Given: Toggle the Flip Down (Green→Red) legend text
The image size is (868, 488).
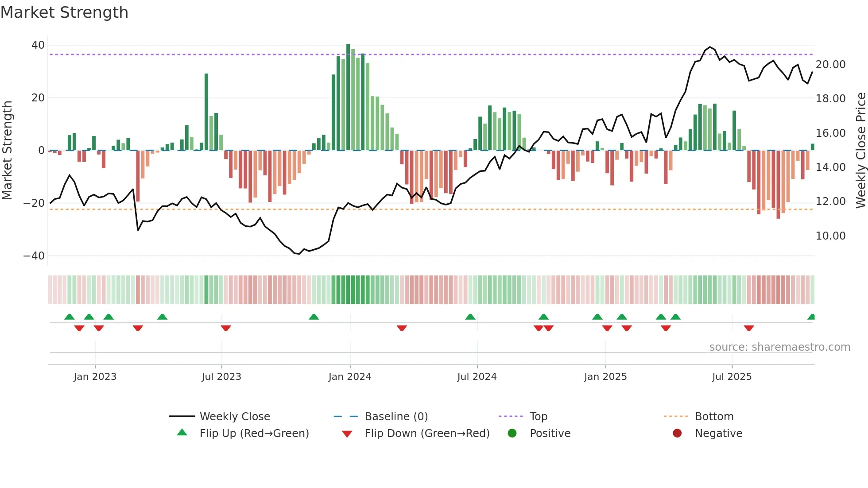Looking at the screenshot, I should pos(427,433).
